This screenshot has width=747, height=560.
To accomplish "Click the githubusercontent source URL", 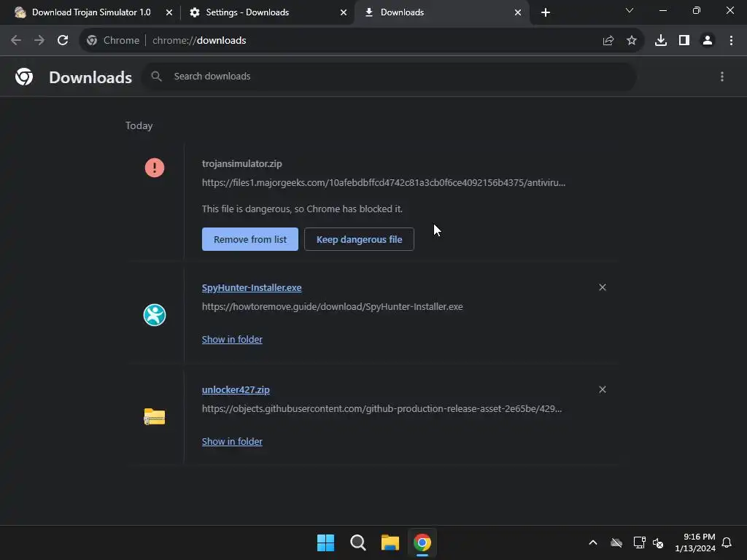I will click(x=382, y=408).
